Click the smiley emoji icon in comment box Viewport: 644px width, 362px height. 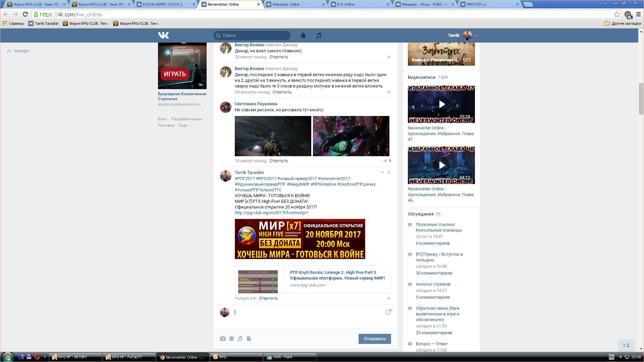click(x=388, y=312)
